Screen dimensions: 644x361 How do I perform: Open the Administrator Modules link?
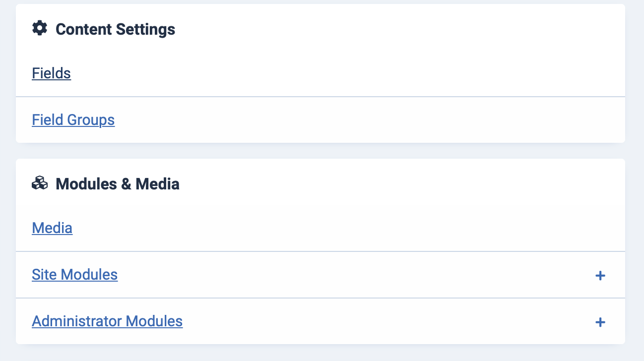pos(107,321)
